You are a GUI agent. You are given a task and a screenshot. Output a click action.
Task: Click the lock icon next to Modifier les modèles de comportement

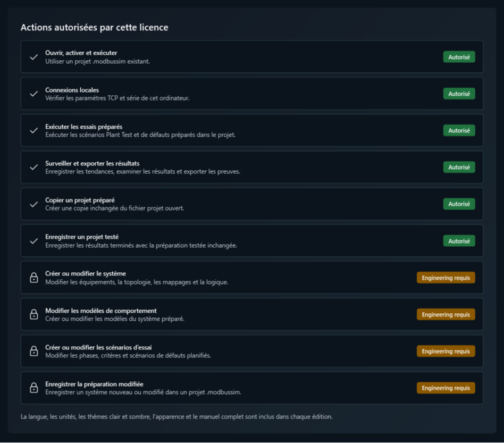[33, 314]
